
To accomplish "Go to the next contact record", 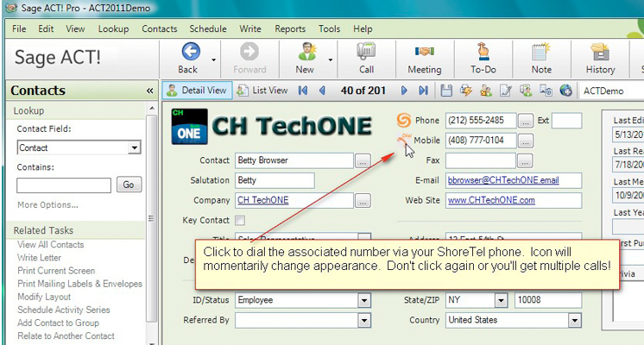I will (404, 91).
